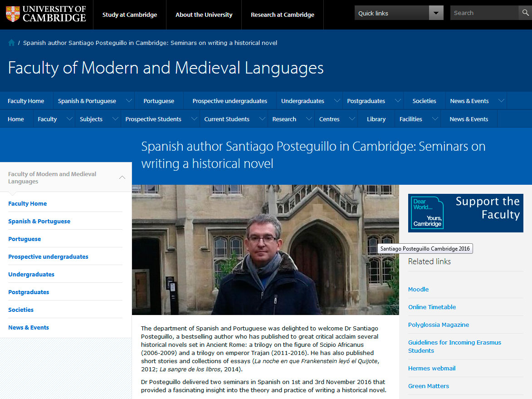
Task: Open About the University menu
Action: point(204,15)
